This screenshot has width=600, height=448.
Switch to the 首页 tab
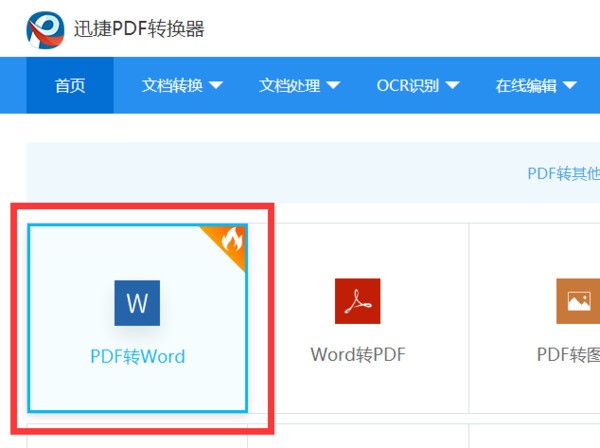point(70,85)
